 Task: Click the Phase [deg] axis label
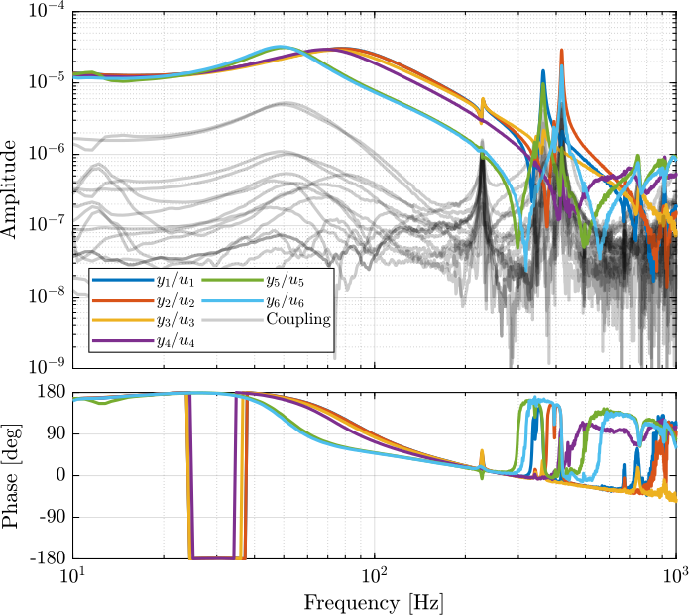point(11,476)
